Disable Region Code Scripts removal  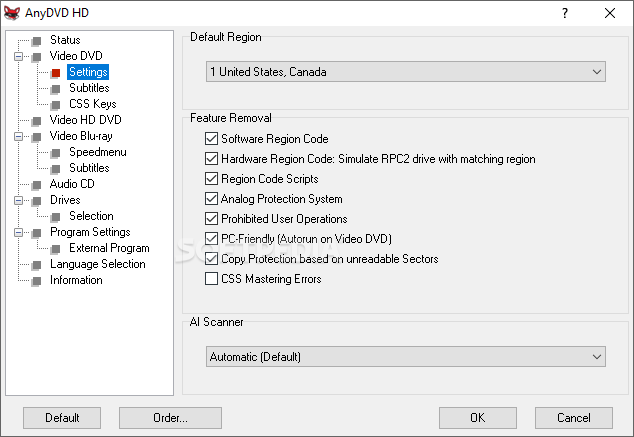coord(211,179)
